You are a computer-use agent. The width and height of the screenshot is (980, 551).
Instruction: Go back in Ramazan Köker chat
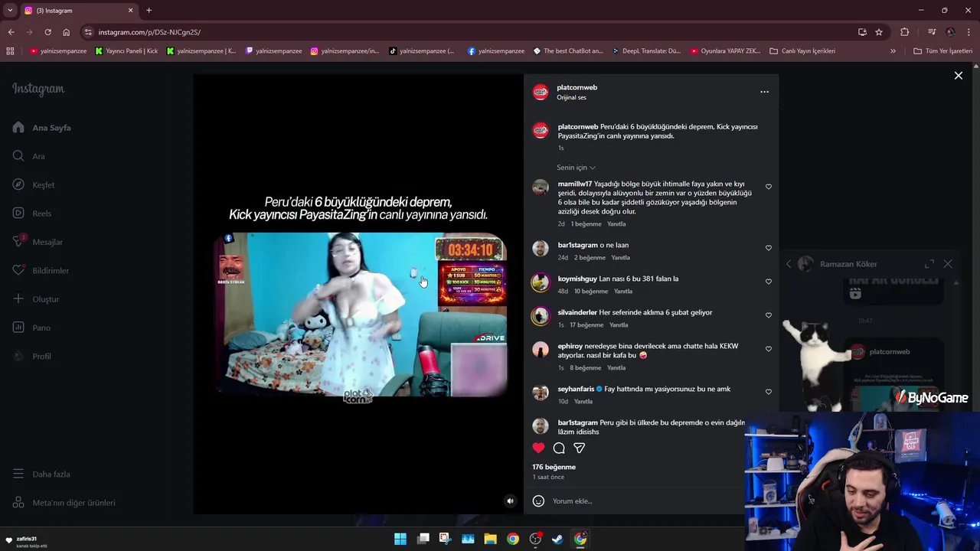click(789, 264)
